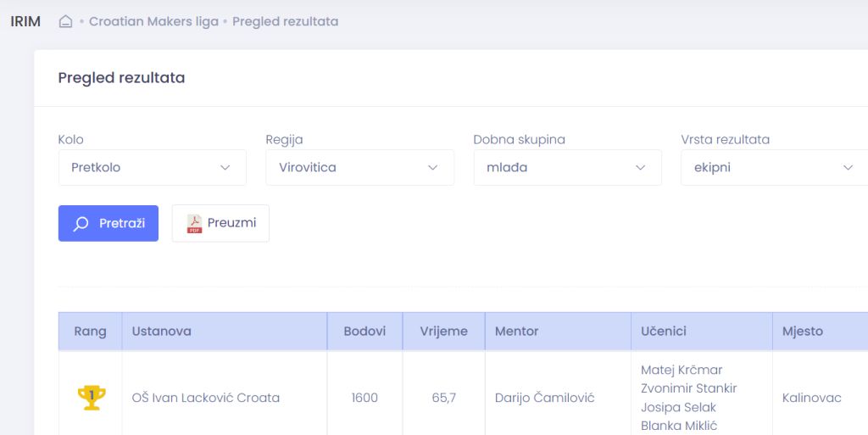Open the Vrsta rezultata dropdown

click(775, 168)
